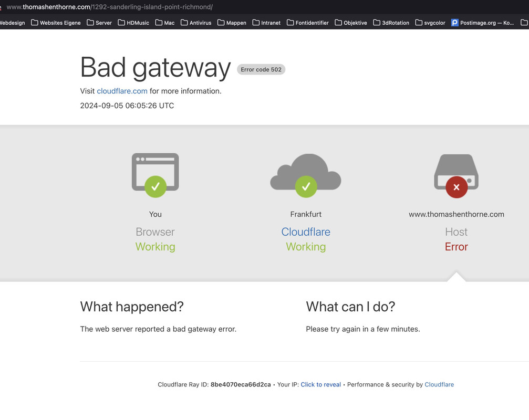Open the Mappen bookmark folder
Screen dimensions: 529x420
tap(232, 23)
